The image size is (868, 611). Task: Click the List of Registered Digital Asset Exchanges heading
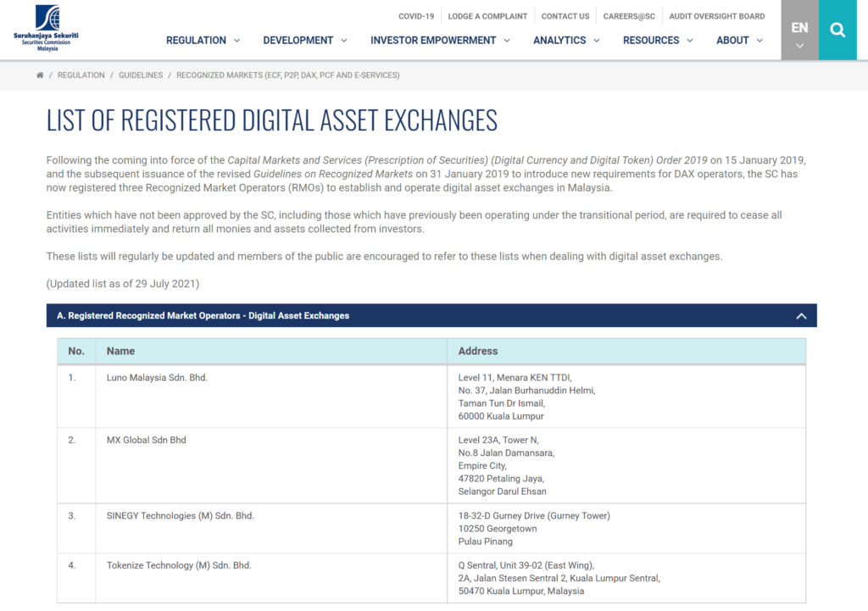272,120
